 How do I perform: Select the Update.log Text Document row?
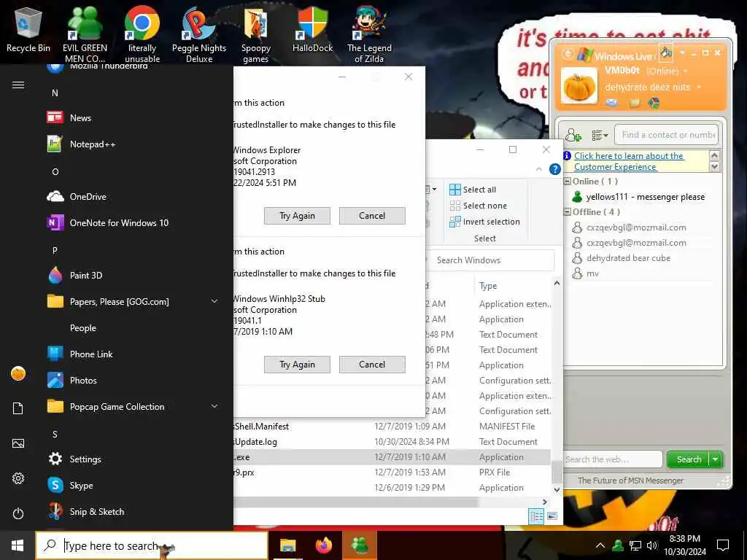392,441
